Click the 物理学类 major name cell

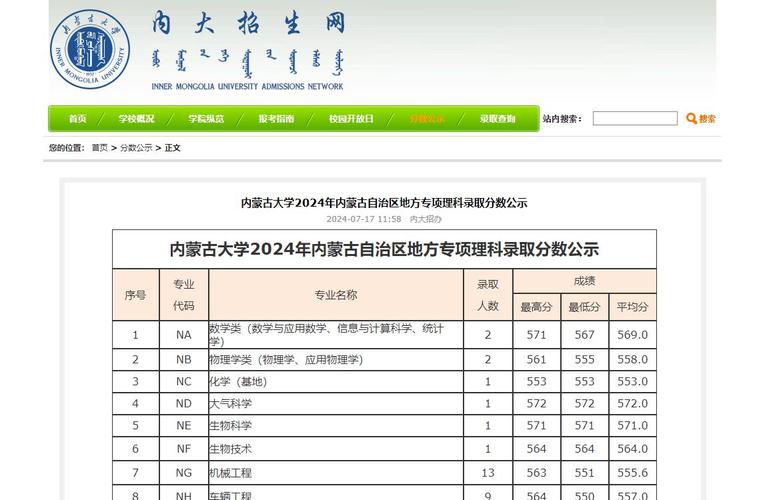[336, 360]
